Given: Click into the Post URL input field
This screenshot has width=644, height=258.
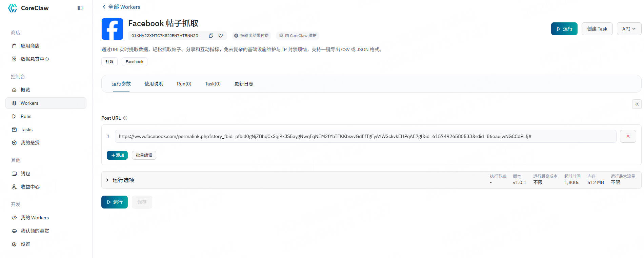Looking at the screenshot, I should tap(365, 136).
